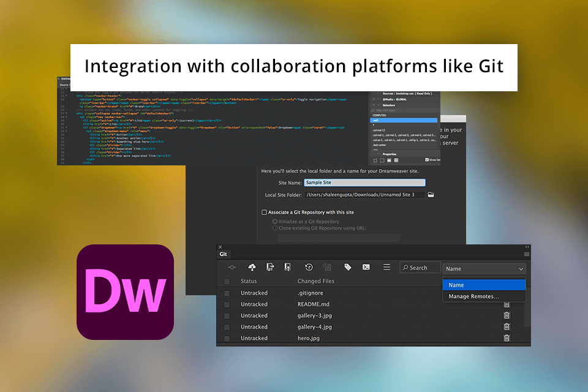588x392 pixels.
Task: Select the .col-md-12 selector in CSS Designer
Action: (x=380, y=130)
